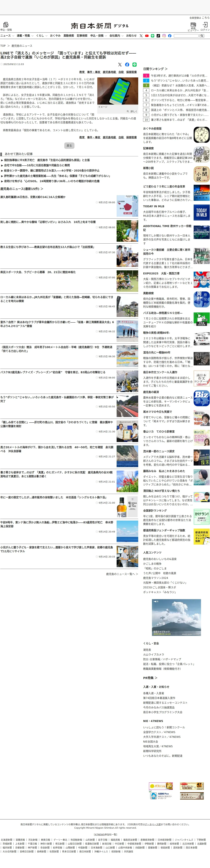210x868 pixels.
Task: Open the Instagram icon in navigation bar
Action: (x=164, y=36)
